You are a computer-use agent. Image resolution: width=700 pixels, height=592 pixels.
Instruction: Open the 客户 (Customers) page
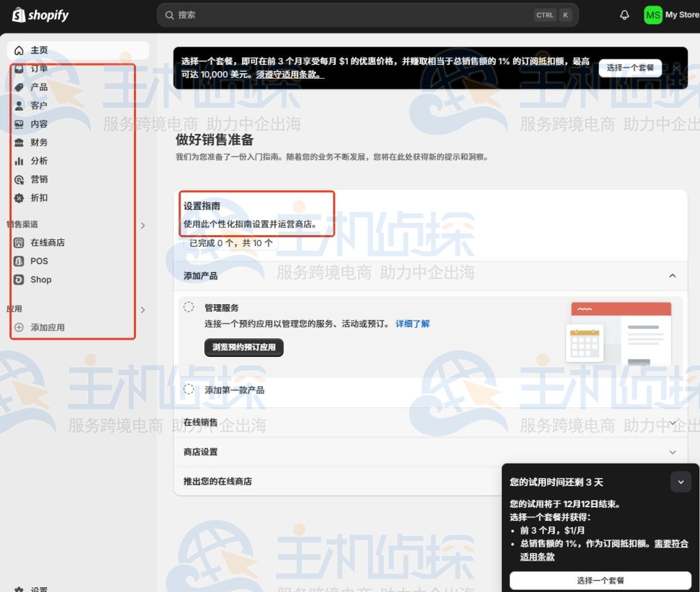point(38,105)
